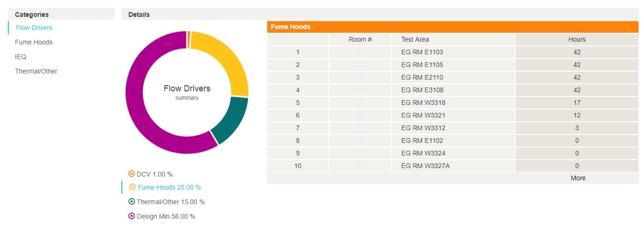
Task: Click the purple Design Min legend circle icon
Action: 131,216
